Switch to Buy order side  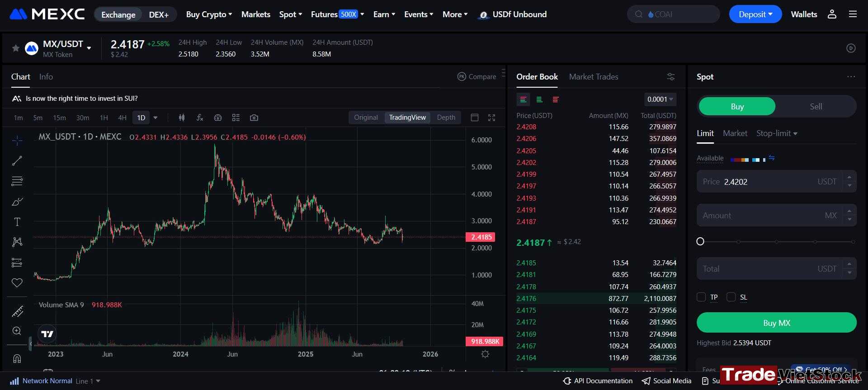(737, 106)
